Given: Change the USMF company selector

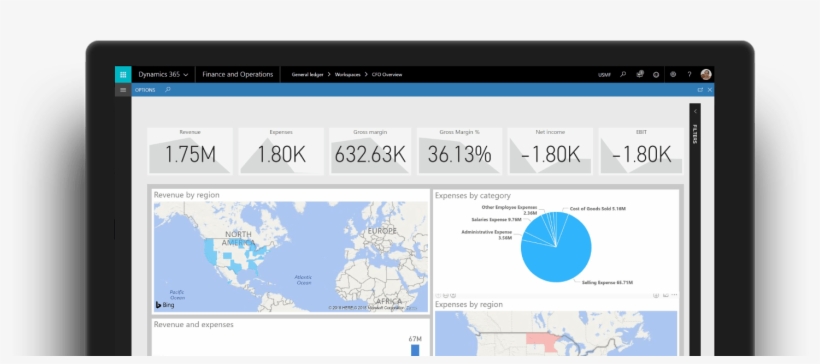Looking at the screenshot, I should click(605, 75).
